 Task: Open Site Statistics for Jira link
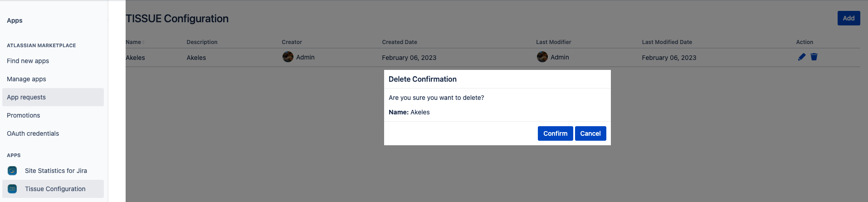pyautogui.click(x=56, y=171)
